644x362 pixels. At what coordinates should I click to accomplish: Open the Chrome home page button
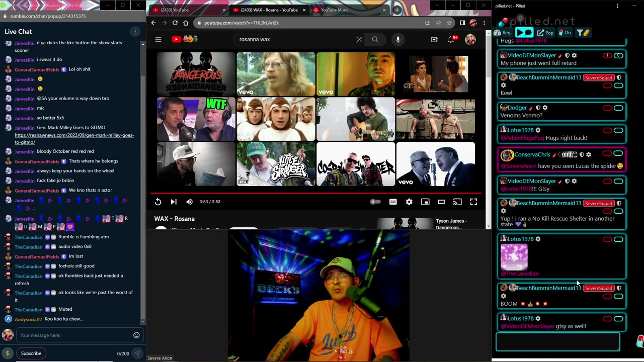point(186,23)
